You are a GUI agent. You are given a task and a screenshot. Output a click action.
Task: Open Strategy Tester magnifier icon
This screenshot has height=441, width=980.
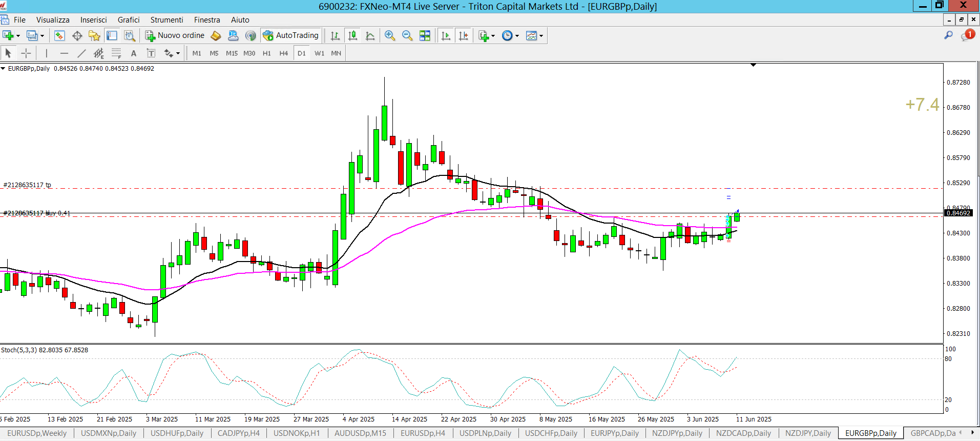coord(130,35)
